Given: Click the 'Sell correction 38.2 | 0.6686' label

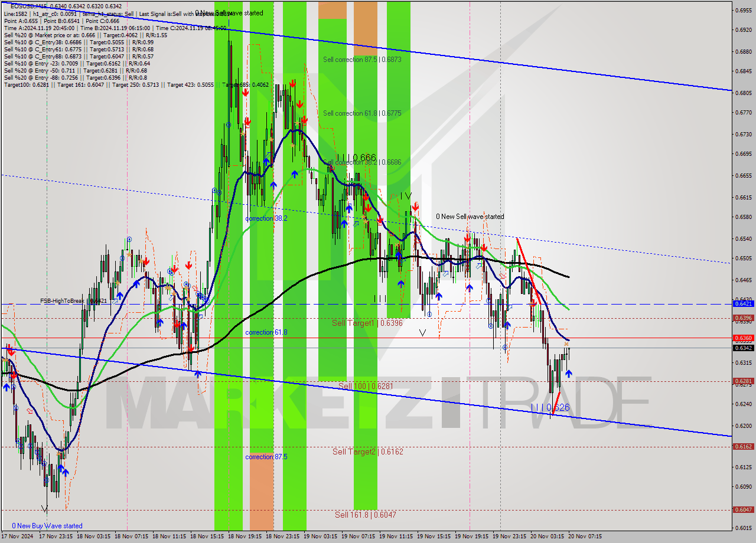Looking at the screenshot, I should pos(362,162).
